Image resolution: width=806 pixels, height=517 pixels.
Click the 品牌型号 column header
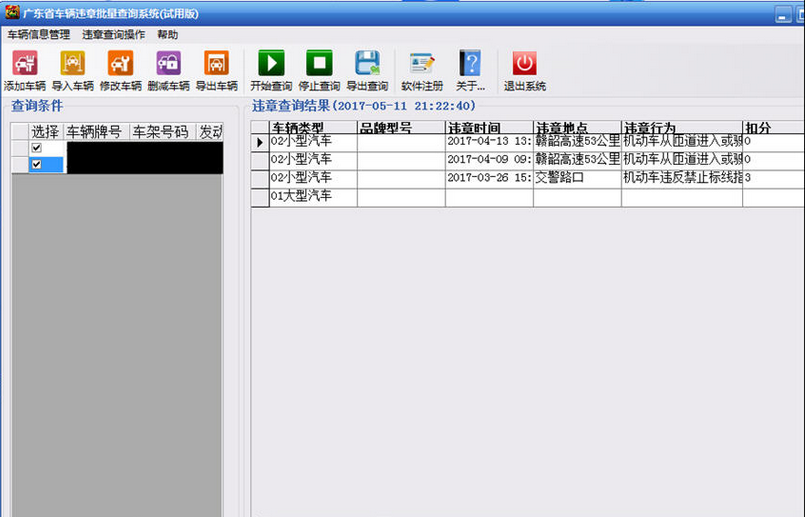coord(401,127)
